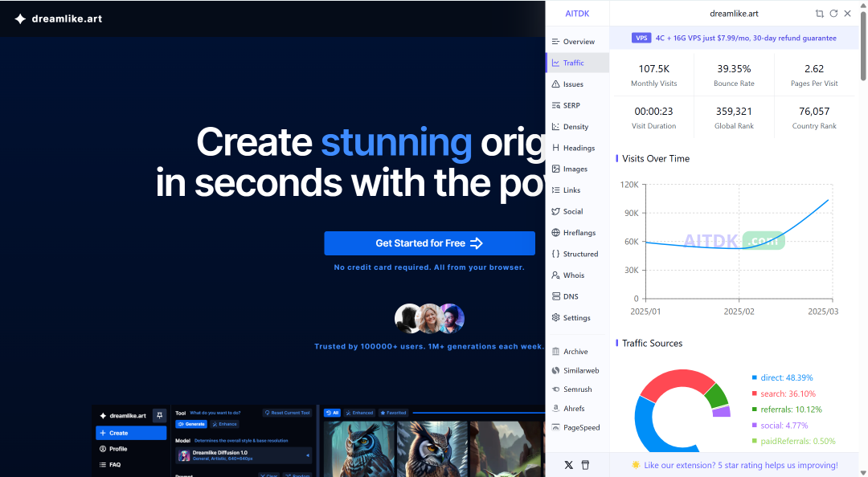This screenshot has width=868, height=477.
Task: Click the PageSpeed gauge icon
Action: click(x=556, y=427)
